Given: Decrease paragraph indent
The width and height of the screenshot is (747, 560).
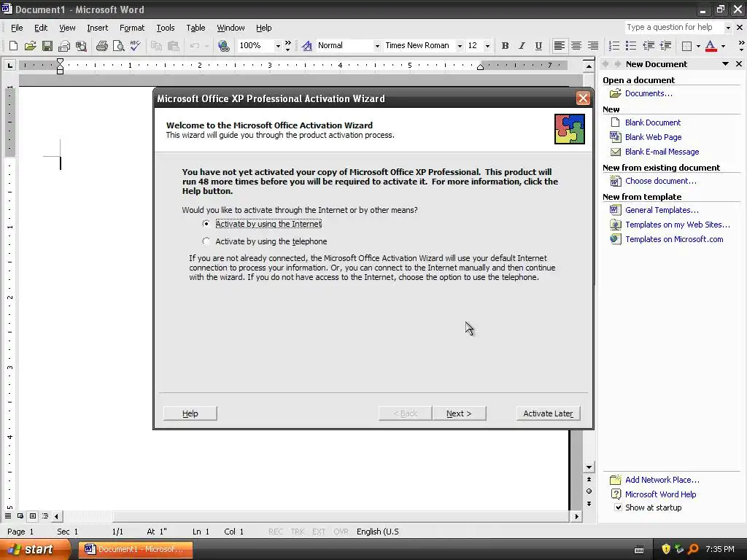Looking at the screenshot, I should point(649,46).
